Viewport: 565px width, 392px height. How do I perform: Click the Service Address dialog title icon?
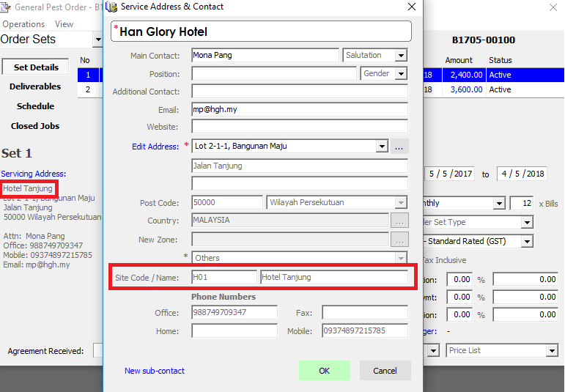point(111,7)
